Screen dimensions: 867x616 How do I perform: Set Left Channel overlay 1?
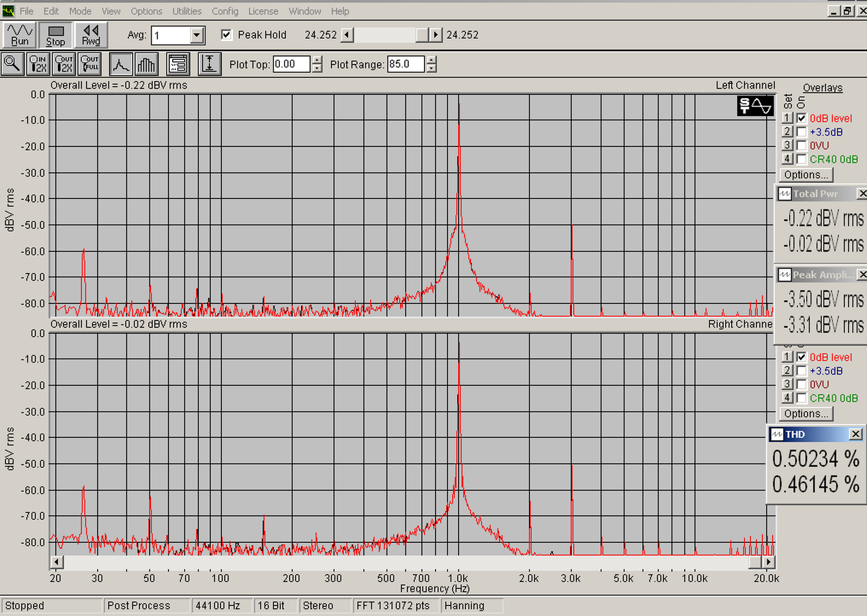point(787,118)
